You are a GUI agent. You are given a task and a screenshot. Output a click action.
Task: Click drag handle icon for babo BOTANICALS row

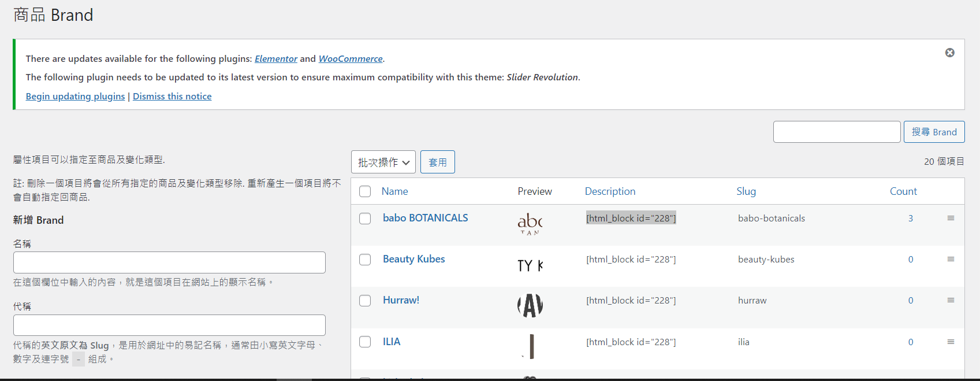point(951,218)
